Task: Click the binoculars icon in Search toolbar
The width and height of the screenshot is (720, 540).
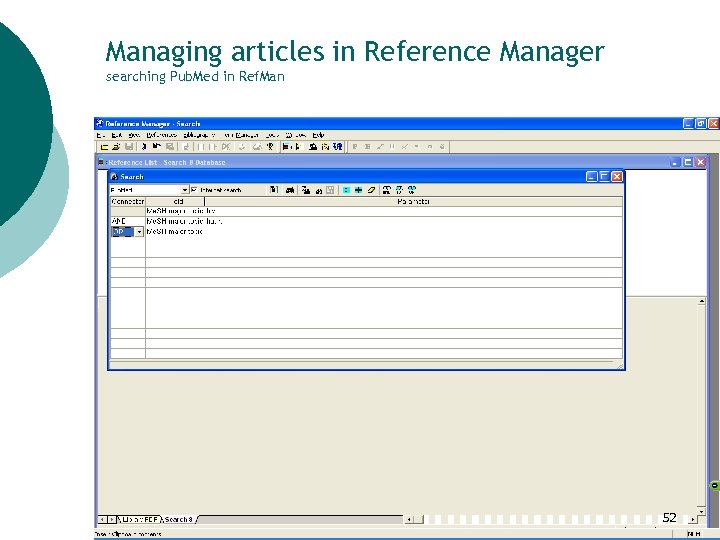Action: coord(290,190)
